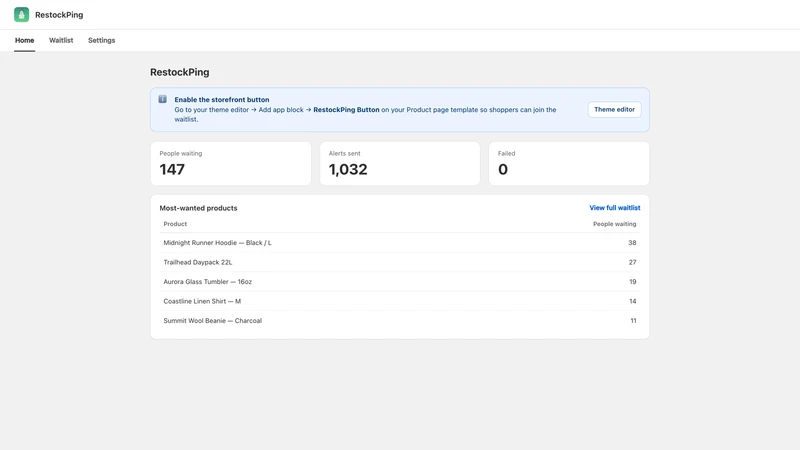Click the RestockPing app name in top bar
This screenshot has width=800, height=450.
[x=59, y=15]
